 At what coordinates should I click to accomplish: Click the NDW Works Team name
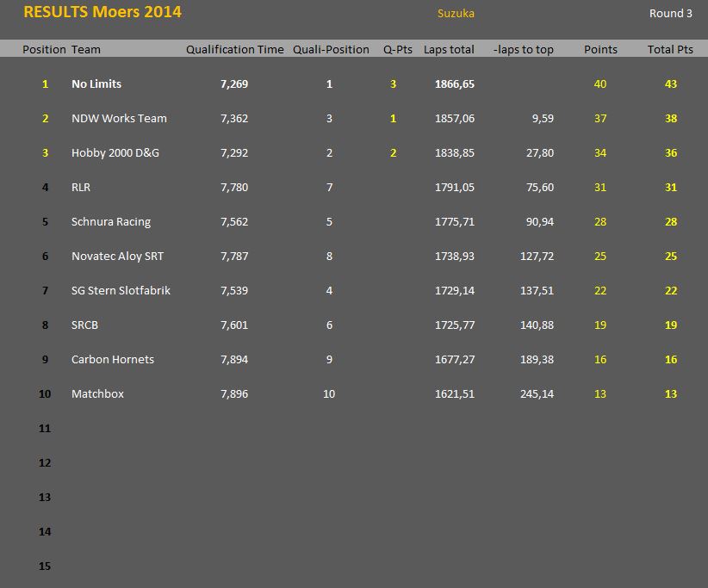(x=119, y=118)
